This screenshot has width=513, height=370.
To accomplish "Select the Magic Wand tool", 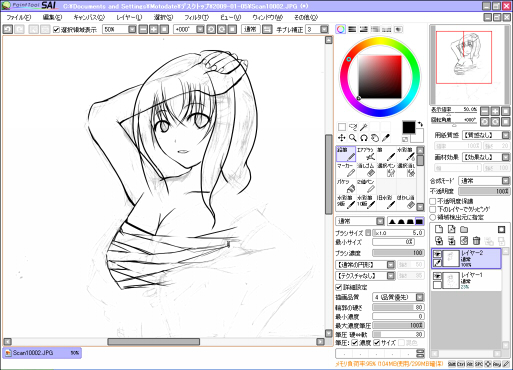I will point(364,127).
